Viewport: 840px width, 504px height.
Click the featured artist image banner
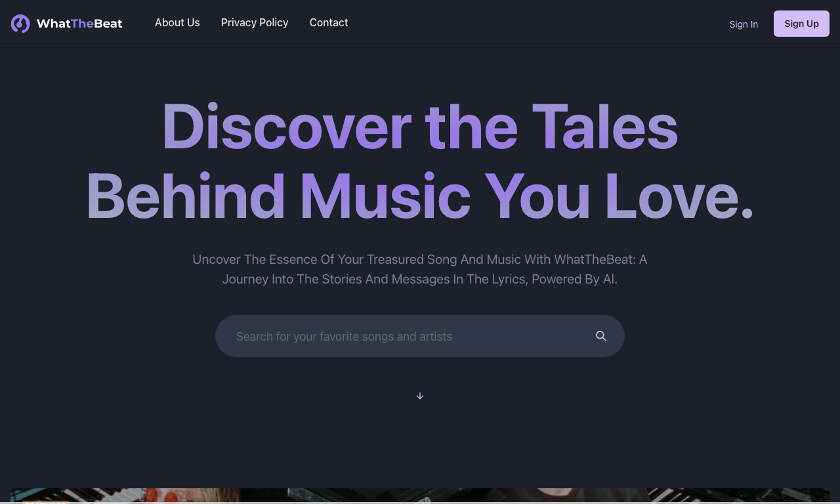(x=420, y=495)
